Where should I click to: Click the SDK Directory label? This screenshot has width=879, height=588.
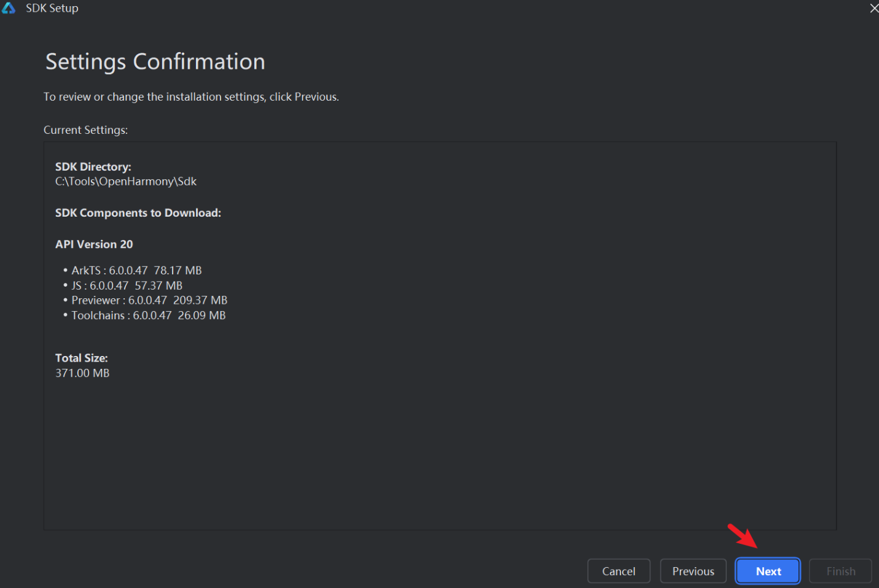(x=93, y=167)
